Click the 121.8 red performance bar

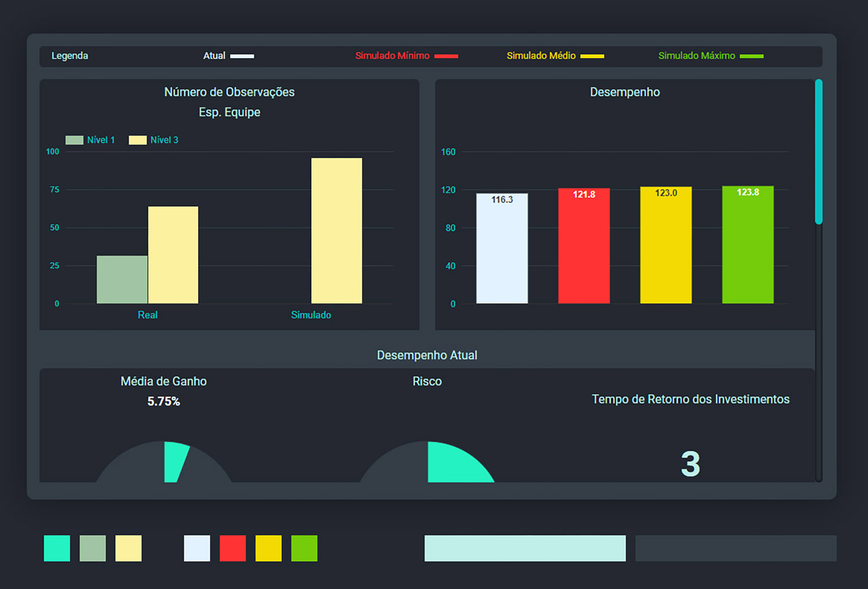[x=584, y=246]
